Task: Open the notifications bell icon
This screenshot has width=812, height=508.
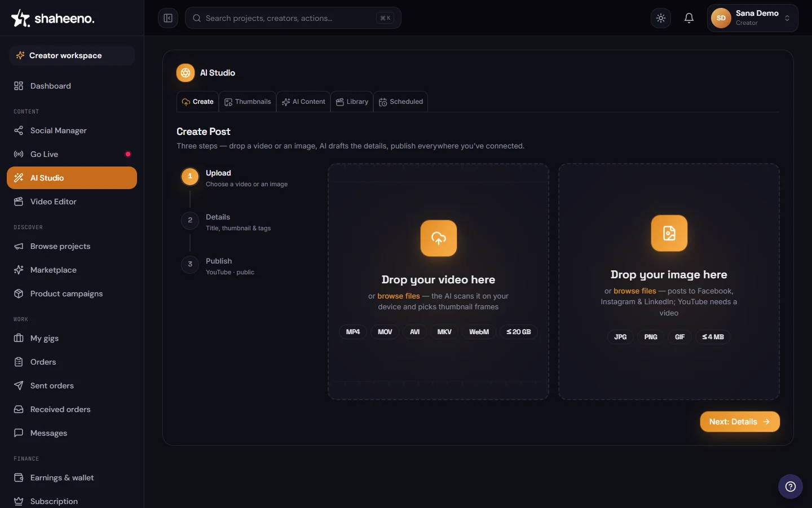Action: 689,18
